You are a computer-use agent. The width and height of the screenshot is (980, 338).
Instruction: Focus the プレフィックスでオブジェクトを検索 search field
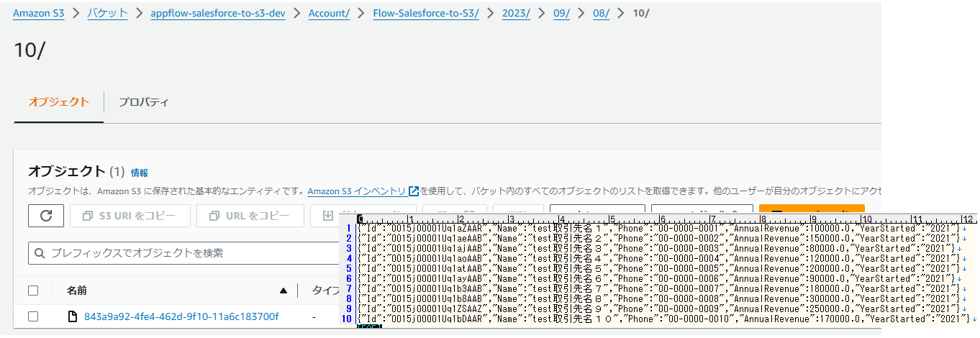point(183,253)
